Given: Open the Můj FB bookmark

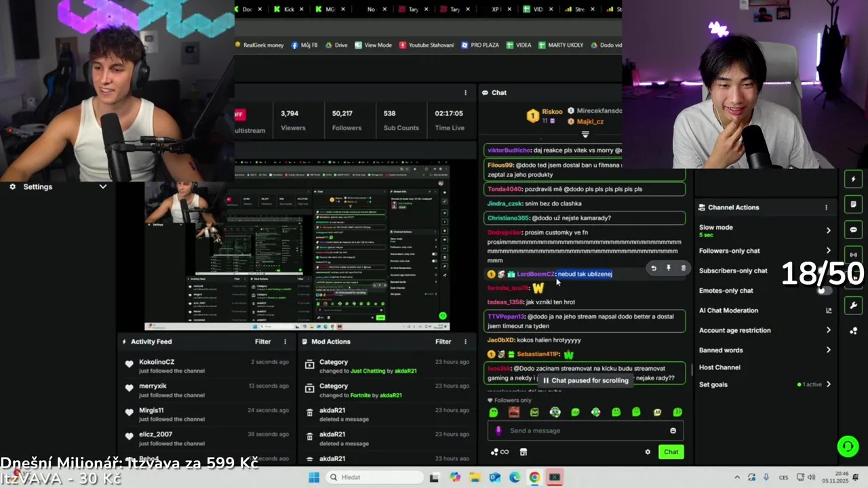Looking at the screenshot, I should tap(304, 45).
